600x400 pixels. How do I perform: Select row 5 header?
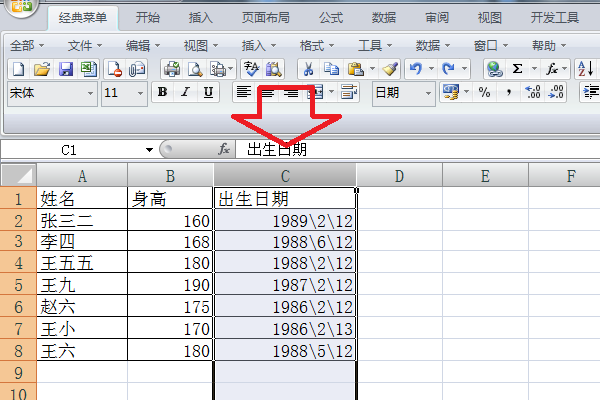point(18,285)
